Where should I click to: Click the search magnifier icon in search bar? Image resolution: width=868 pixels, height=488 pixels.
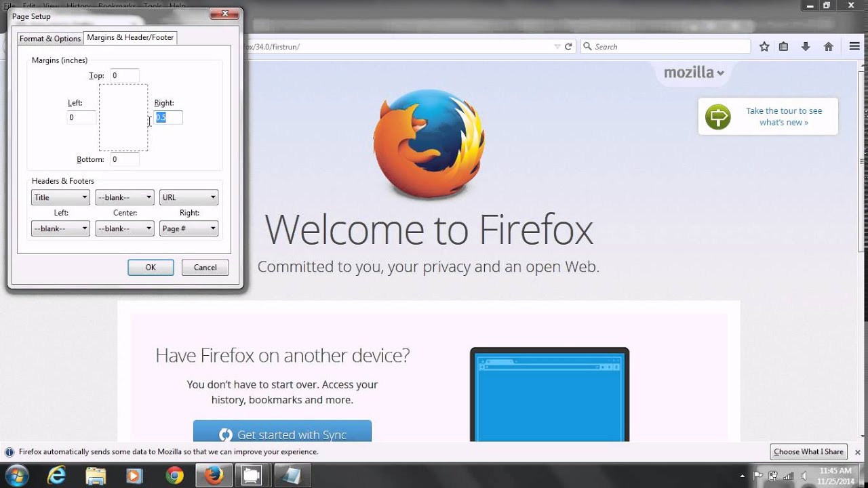(x=587, y=47)
